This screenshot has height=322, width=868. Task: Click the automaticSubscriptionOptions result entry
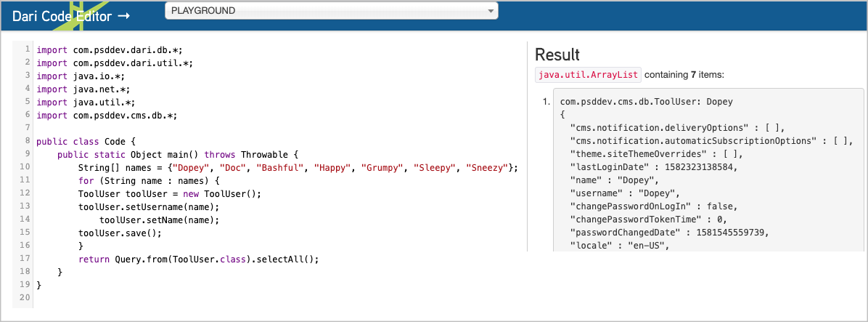pyautogui.click(x=711, y=141)
